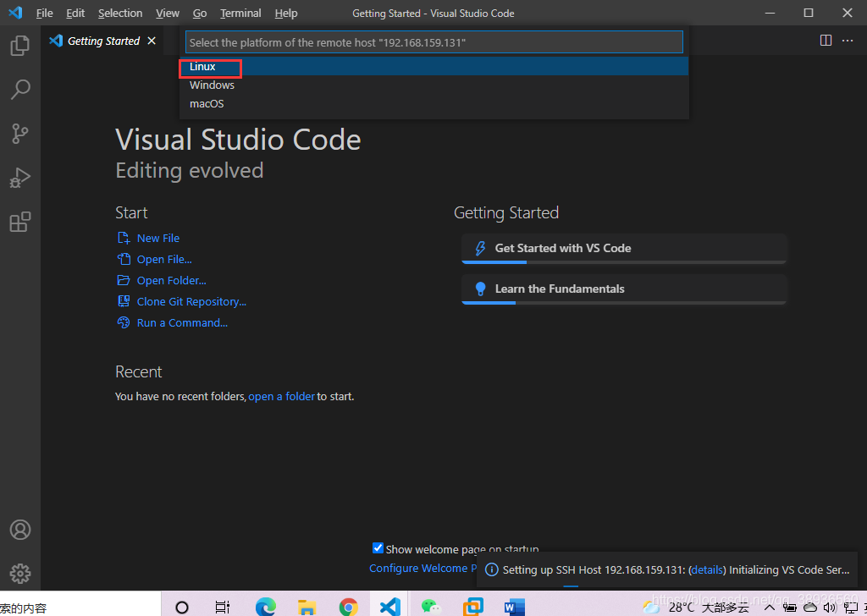
Task: Open WeChat from the taskbar
Action: (x=431, y=608)
